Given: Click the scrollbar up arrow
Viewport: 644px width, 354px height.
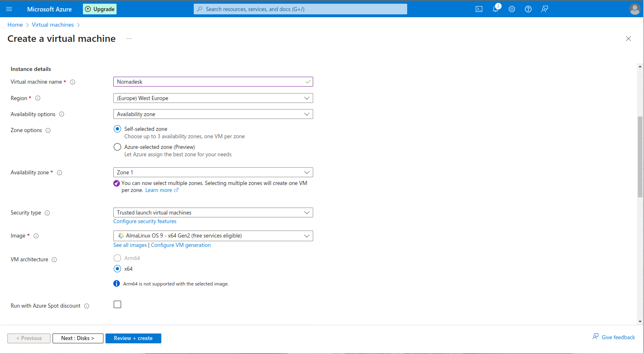Looking at the screenshot, I should [x=640, y=66].
